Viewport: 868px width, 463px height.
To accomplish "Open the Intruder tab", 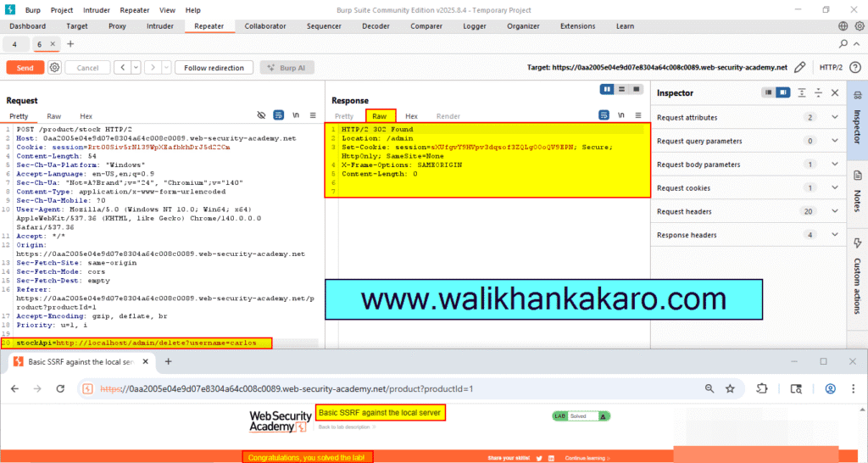I will [x=160, y=26].
